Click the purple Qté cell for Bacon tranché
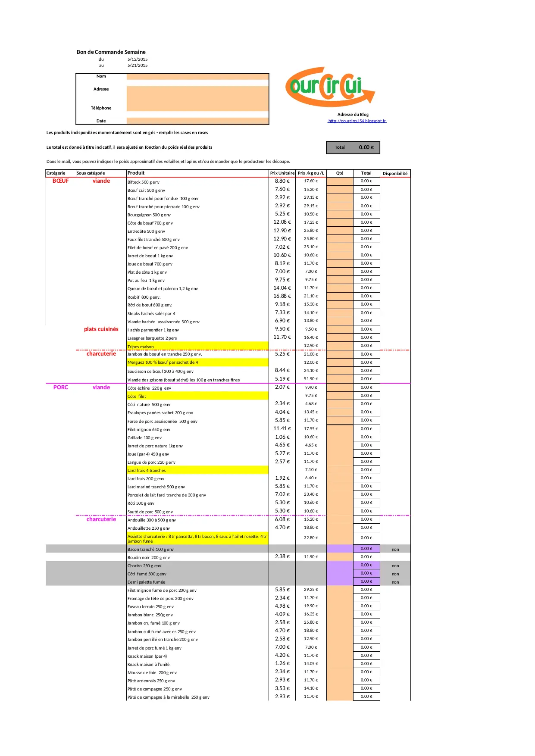This screenshot has width=535, height=756. 339,549
